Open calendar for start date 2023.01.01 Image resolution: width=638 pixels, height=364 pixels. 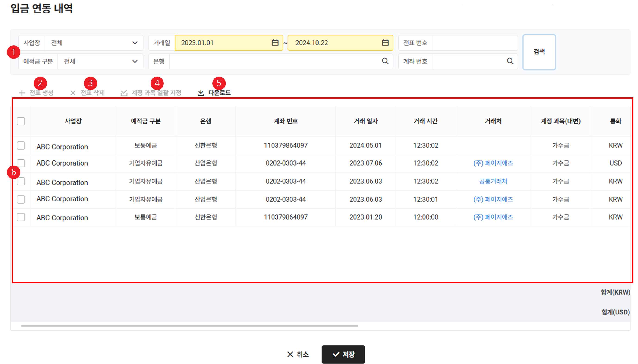[x=275, y=43]
